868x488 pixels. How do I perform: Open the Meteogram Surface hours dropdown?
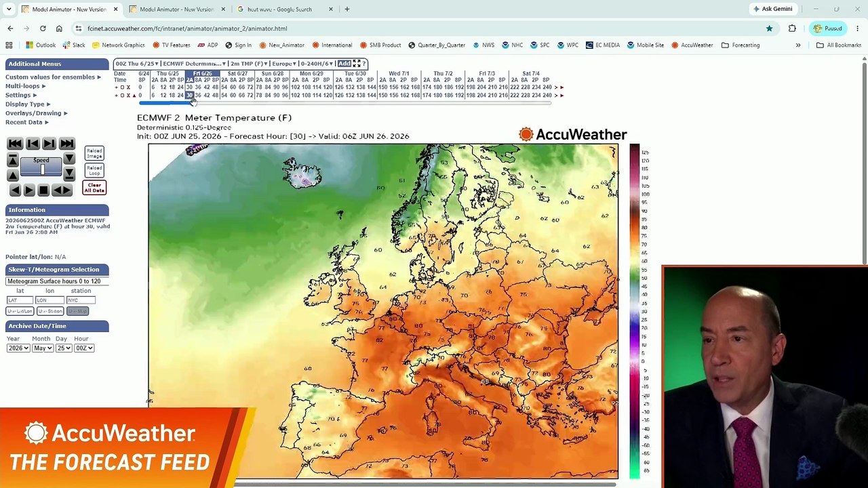[x=57, y=281]
